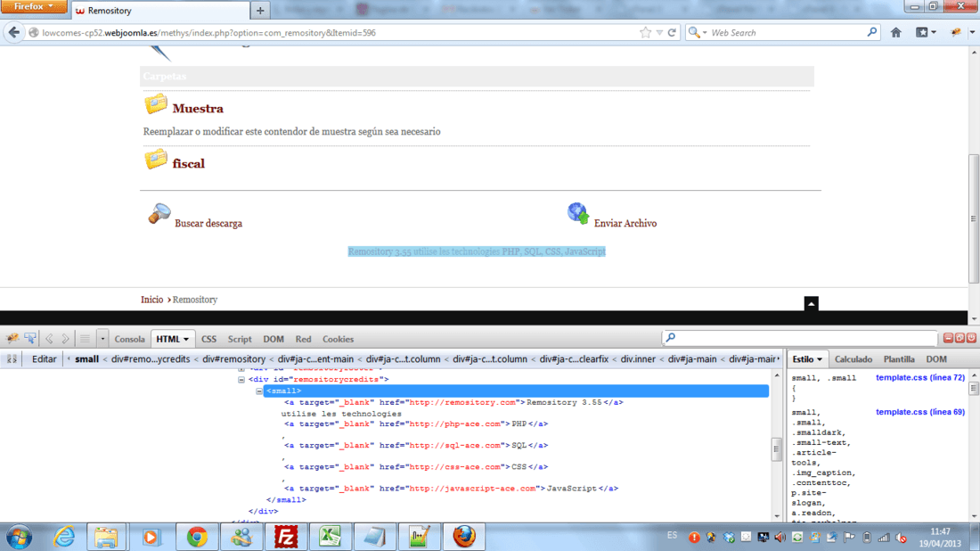Select the highlighted small tag row
The height and width of the screenshot is (551, 980).
[516, 391]
